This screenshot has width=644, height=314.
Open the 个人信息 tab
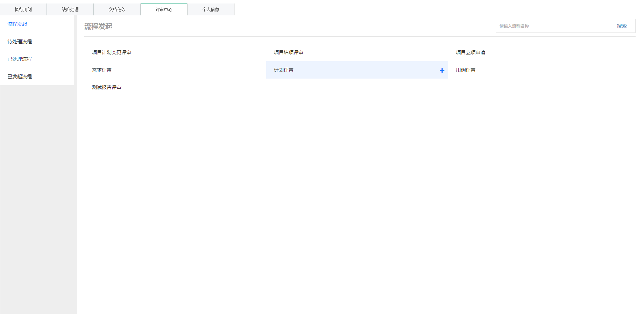coord(211,9)
